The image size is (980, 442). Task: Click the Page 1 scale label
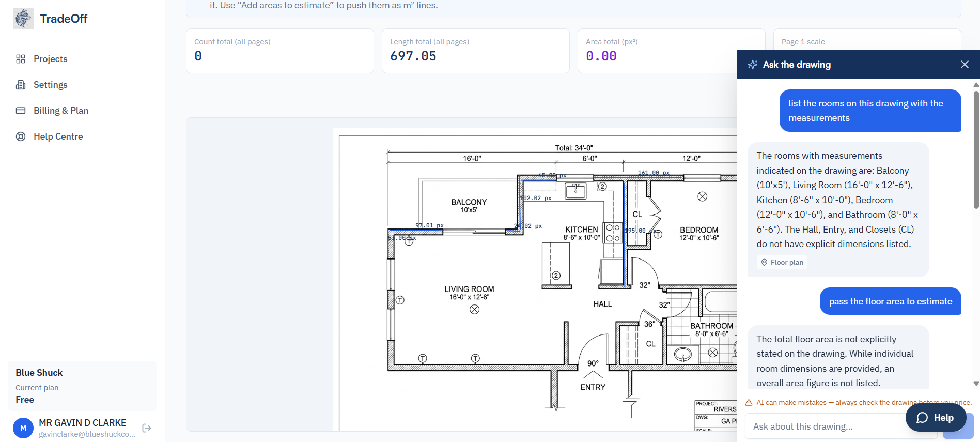coord(803,42)
